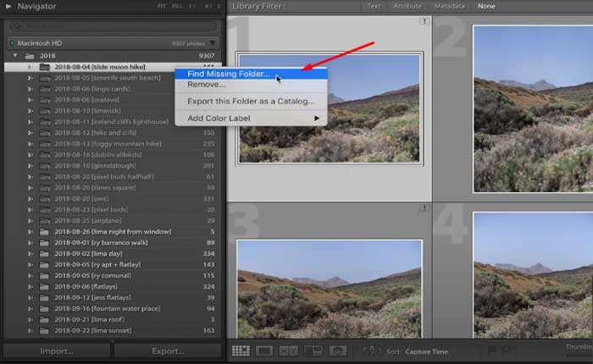Click missing folder icon for 2018-08-04 [tilde moon hike]
This screenshot has height=364, width=593.
point(45,67)
